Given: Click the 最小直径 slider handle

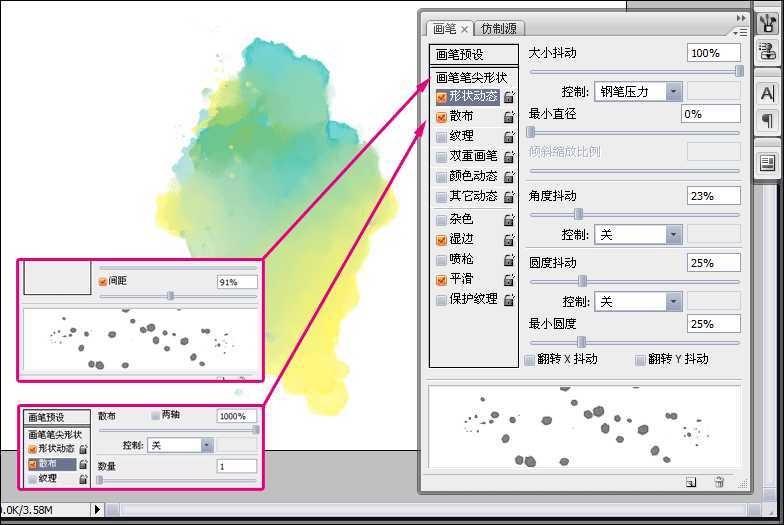Looking at the screenshot, I should (531, 132).
